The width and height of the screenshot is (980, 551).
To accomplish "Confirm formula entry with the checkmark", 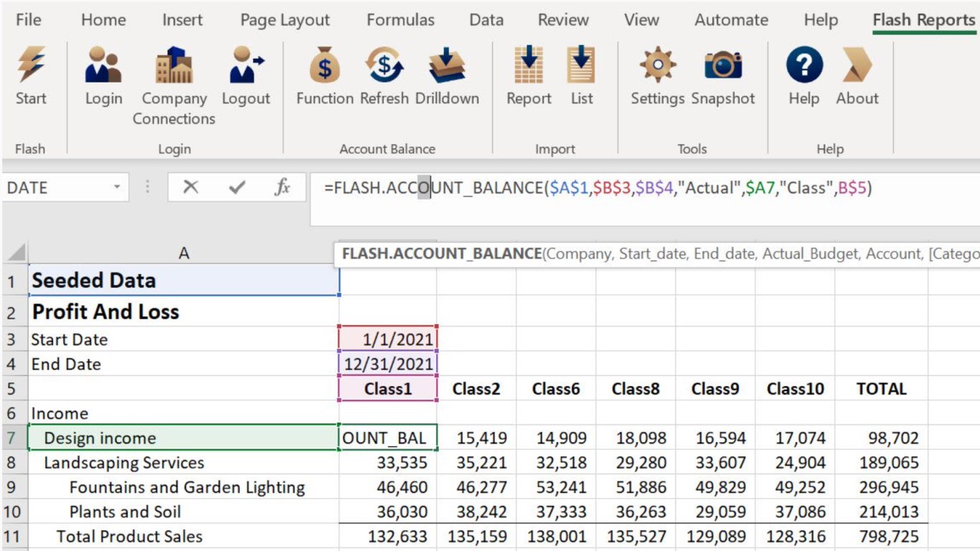I will tap(237, 188).
